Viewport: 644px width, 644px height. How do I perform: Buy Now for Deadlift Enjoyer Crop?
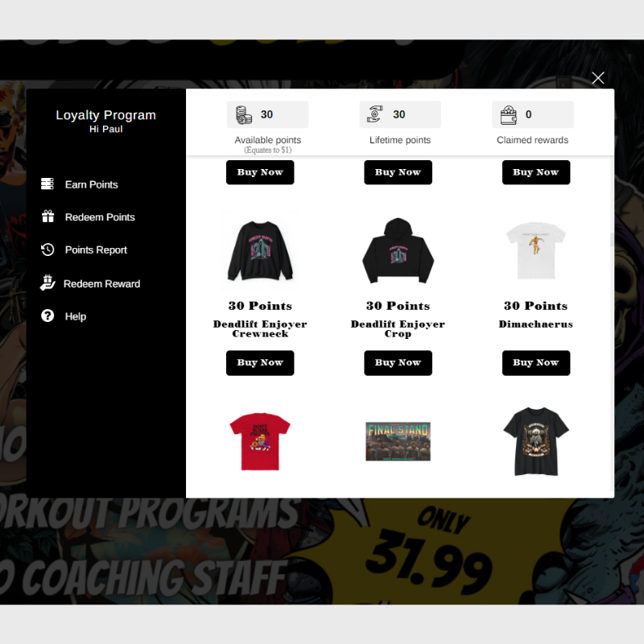(398, 363)
